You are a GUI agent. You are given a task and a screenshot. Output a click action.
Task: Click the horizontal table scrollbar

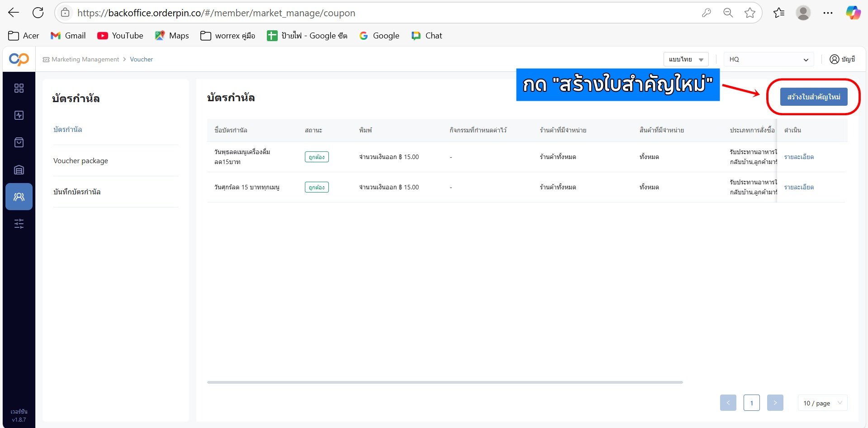445,382
